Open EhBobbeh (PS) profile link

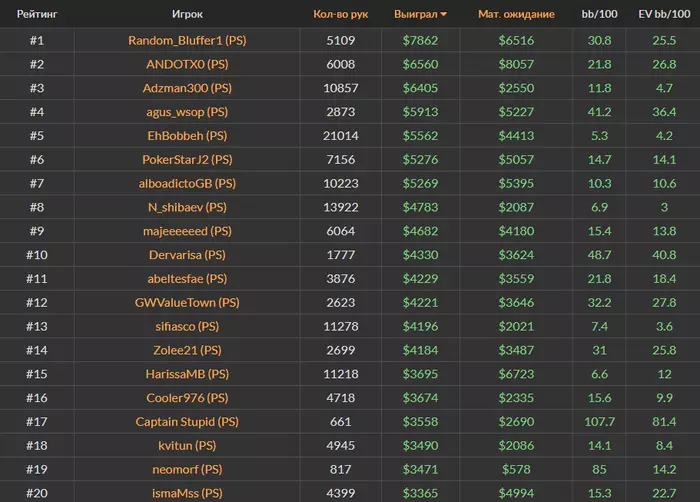(187, 136)
